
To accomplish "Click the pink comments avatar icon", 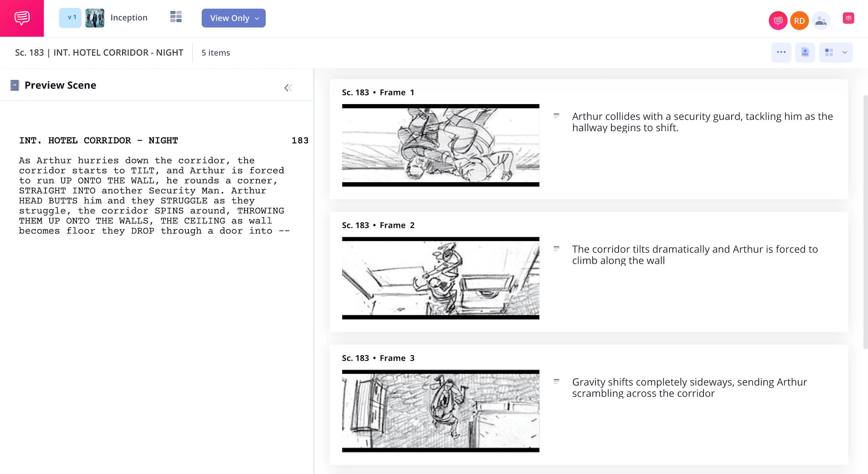I will coord(778,21).
